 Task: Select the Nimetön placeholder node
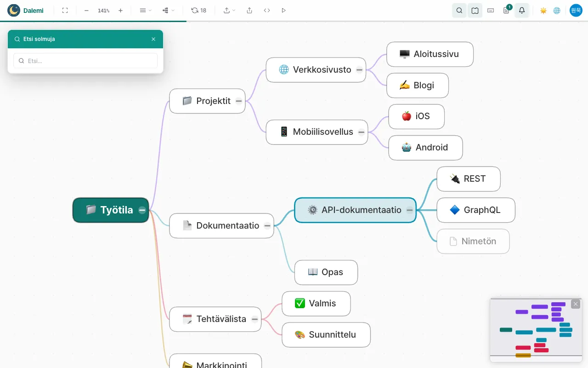(x=473, y=241)
